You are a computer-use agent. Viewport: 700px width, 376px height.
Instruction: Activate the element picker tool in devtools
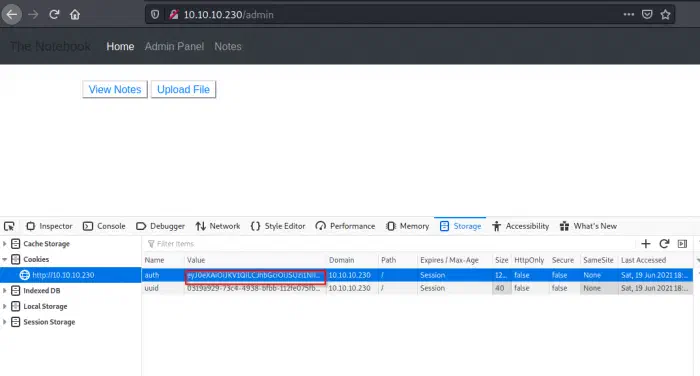(9, 226)
